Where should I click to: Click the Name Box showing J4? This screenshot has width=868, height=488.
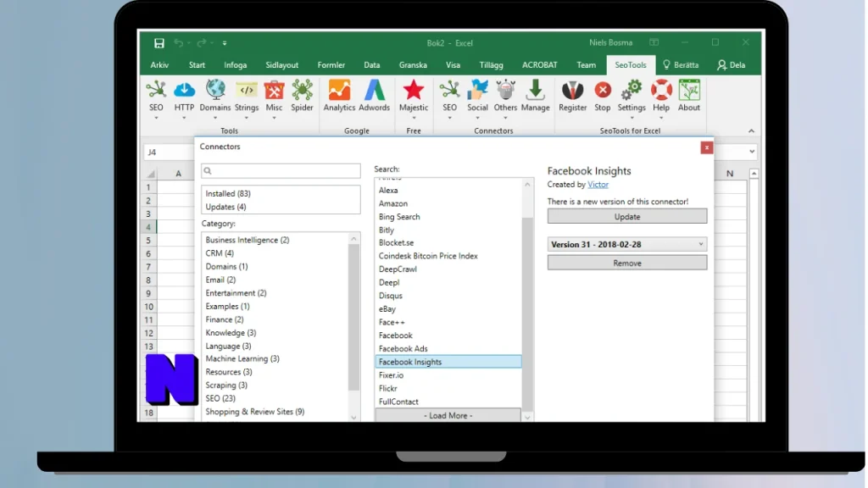[169, 152]
